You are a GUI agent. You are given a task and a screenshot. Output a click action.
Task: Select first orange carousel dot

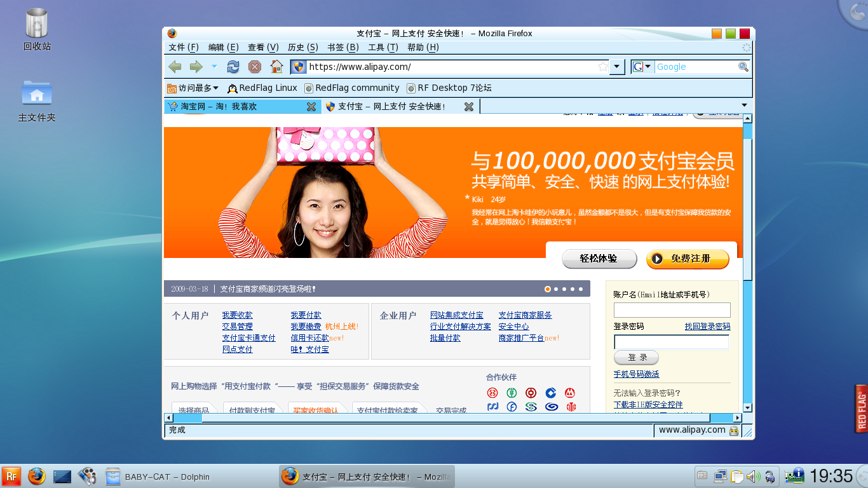pos(548,289)
